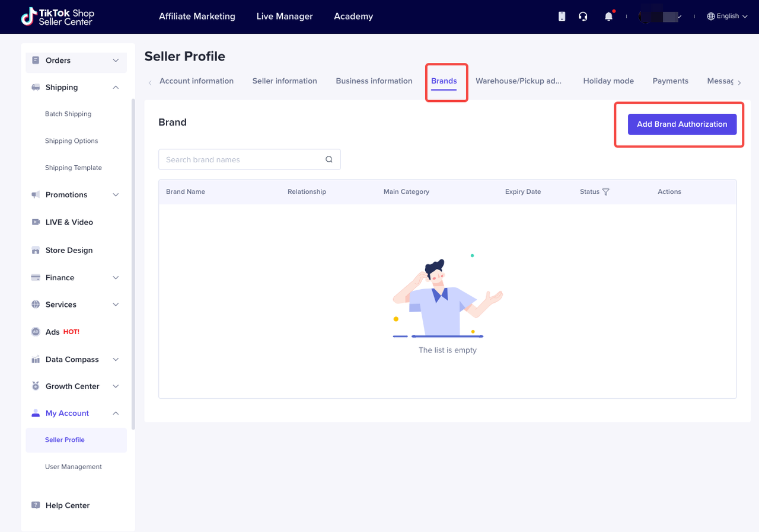Image resolution: width=759 pixels, height=532 pixels.
Task: Open the notifications bell
Action: (x=608, y=17)
